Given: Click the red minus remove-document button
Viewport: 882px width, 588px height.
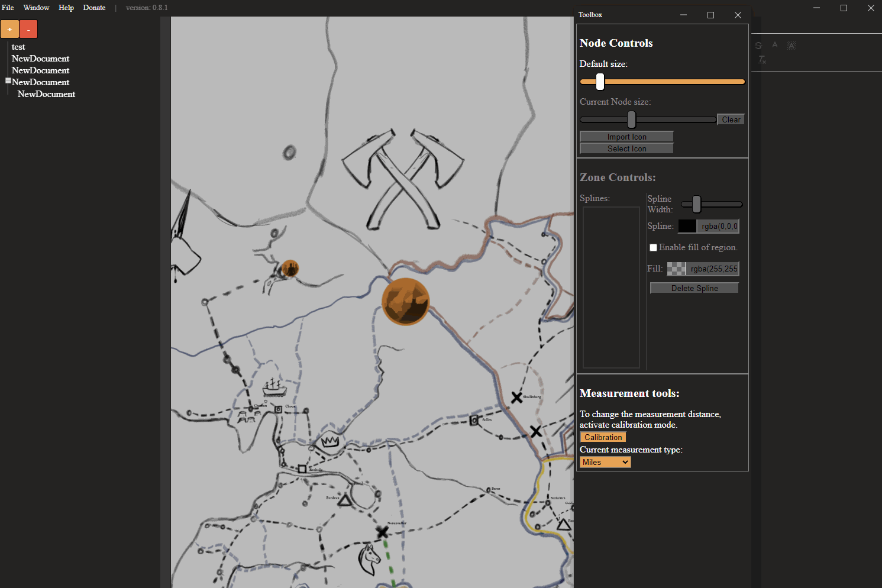Looking at the screenshot, I should [x=28, y=29].
